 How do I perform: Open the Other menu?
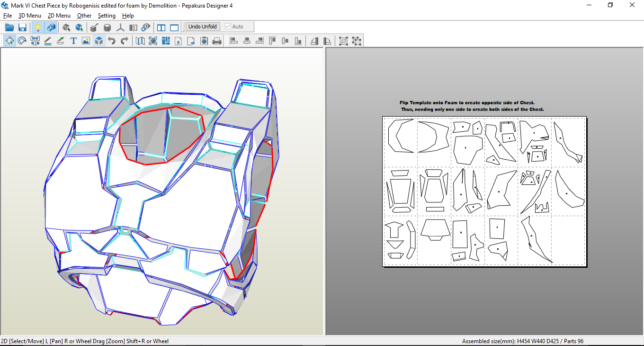coord(84,16)
